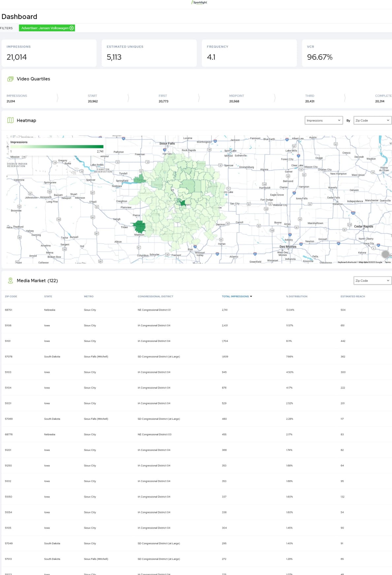Select zip code 51104 row

(x=196, y=388)
